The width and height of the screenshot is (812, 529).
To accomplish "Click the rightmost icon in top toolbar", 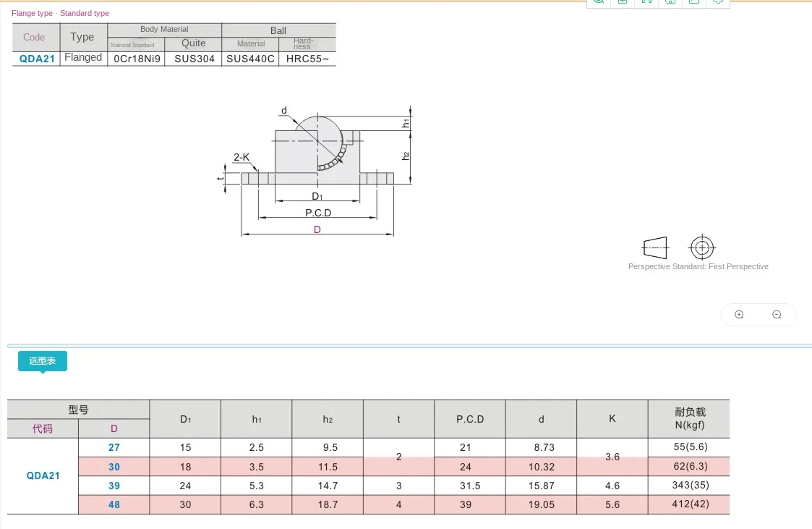I will (718, 2).
